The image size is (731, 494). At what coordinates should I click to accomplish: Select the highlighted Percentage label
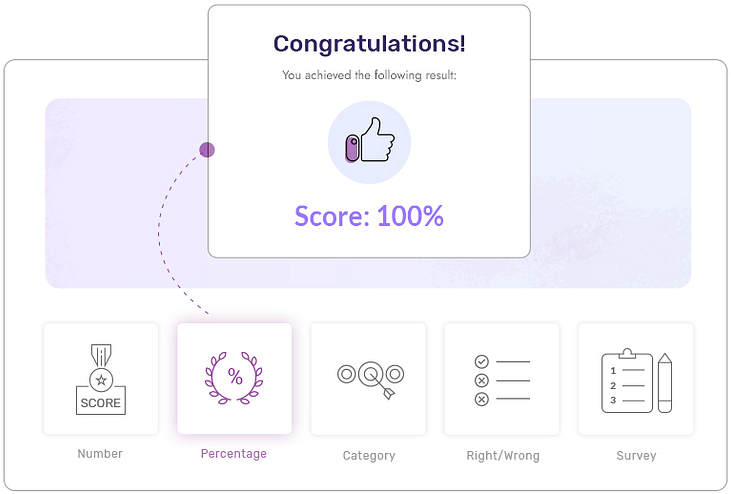tap(234, 453)
